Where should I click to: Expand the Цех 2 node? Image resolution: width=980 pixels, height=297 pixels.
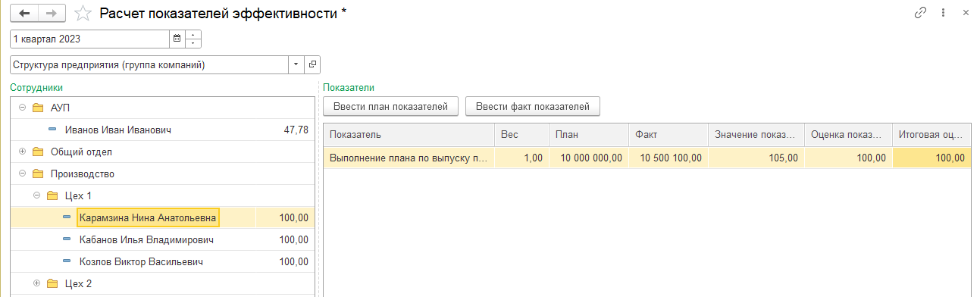tap(36, 284)
